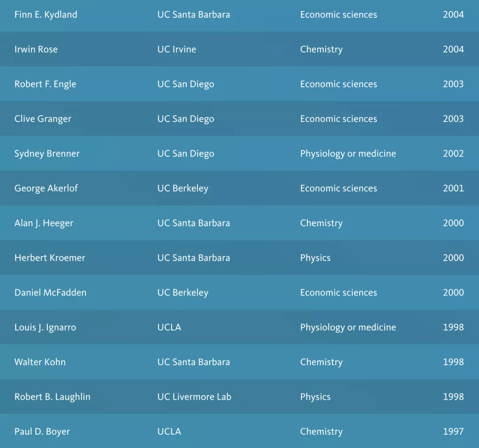Image resolution: width=479 pixels, height=448 pixels.
Task: Click Physics in Herbert Kroemer's row
Action: [x=315, y=258]
